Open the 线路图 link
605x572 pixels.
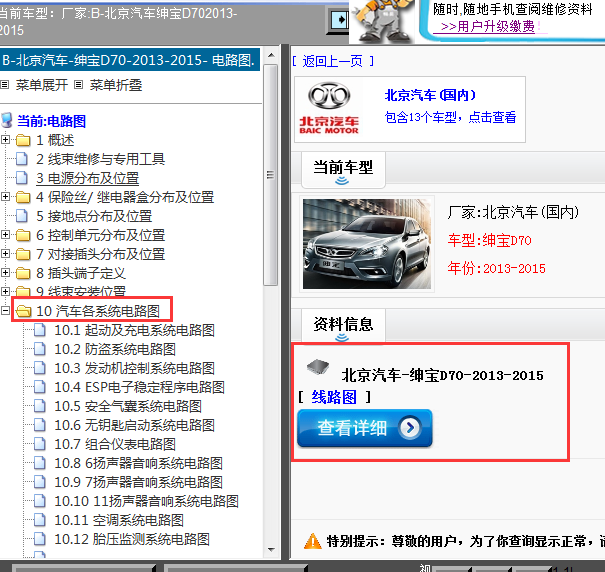[x=334, y=397]
